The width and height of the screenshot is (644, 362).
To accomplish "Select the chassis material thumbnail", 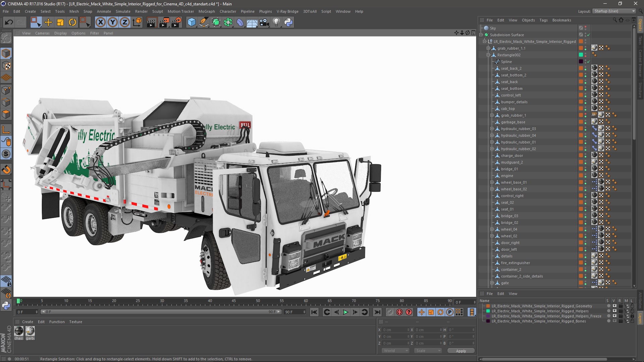I will 19,331.
